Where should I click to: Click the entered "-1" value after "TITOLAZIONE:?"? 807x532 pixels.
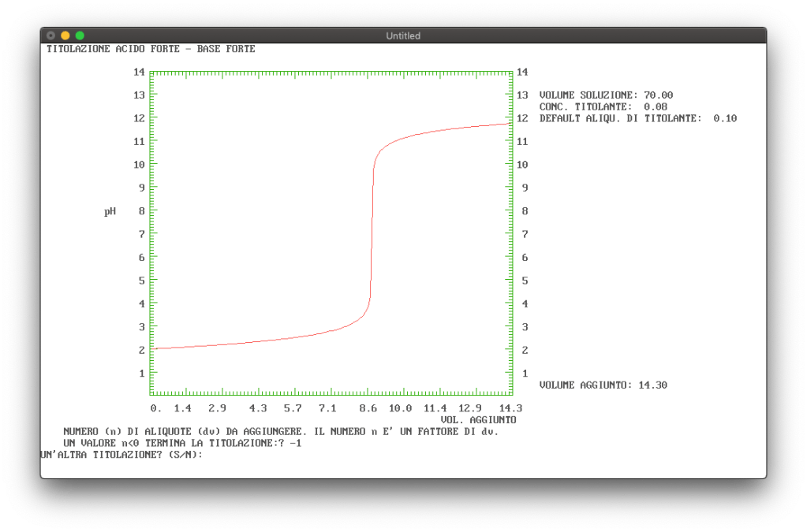click(295, 443)
